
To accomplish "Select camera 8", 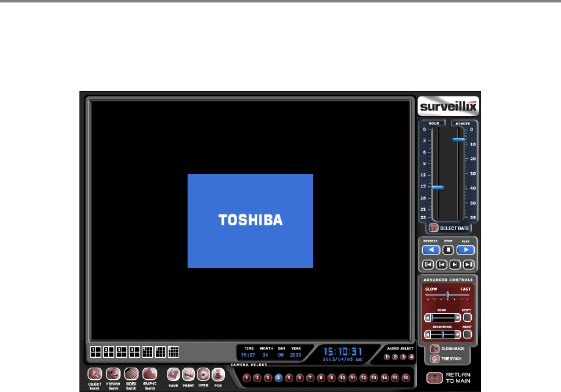I will 321,378.
